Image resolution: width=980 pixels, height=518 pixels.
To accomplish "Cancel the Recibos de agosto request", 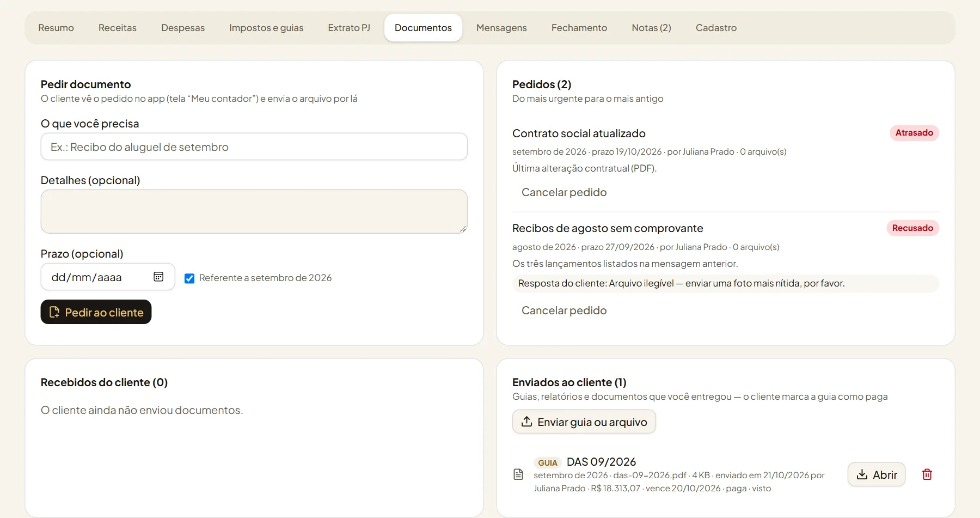I will 564,310.
